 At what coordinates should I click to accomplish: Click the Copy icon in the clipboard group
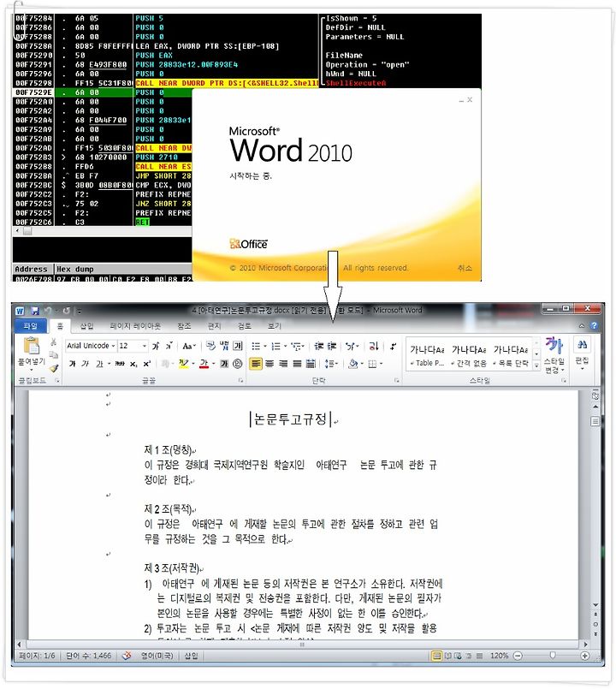pyautogui.click(x=53, y=354)
